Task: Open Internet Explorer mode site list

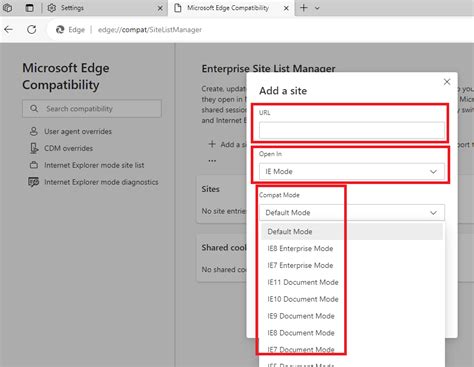Action: [x=94, y=165]
